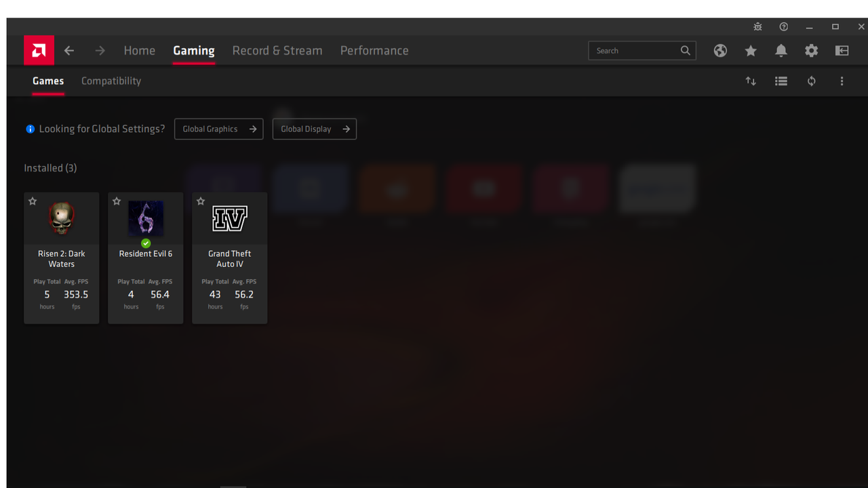The width and height of the screenshot is (868, 488).
Task: Click the 353.5 fps value
Action: [76, 295]
